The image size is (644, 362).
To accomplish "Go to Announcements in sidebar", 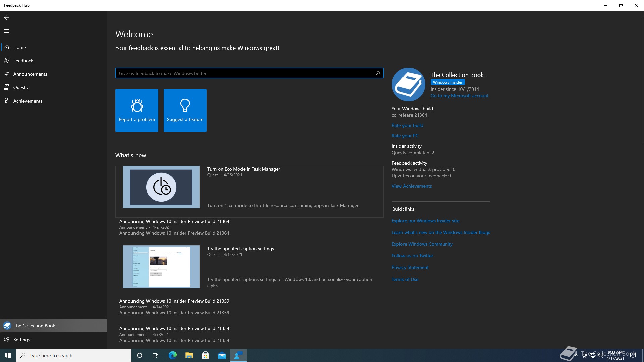I will pyautogui.click(x=54, y=74).
